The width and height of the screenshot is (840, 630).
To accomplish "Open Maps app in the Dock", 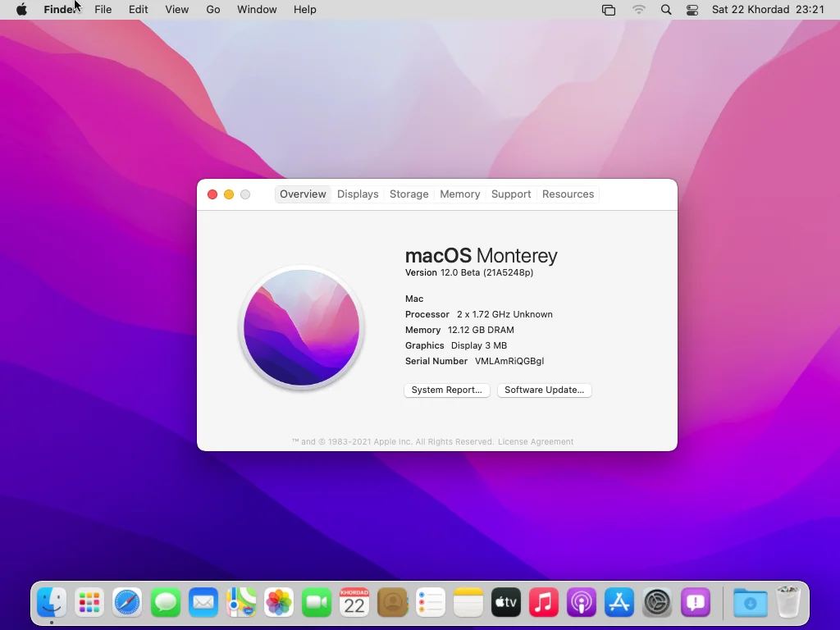I will 241,603.
